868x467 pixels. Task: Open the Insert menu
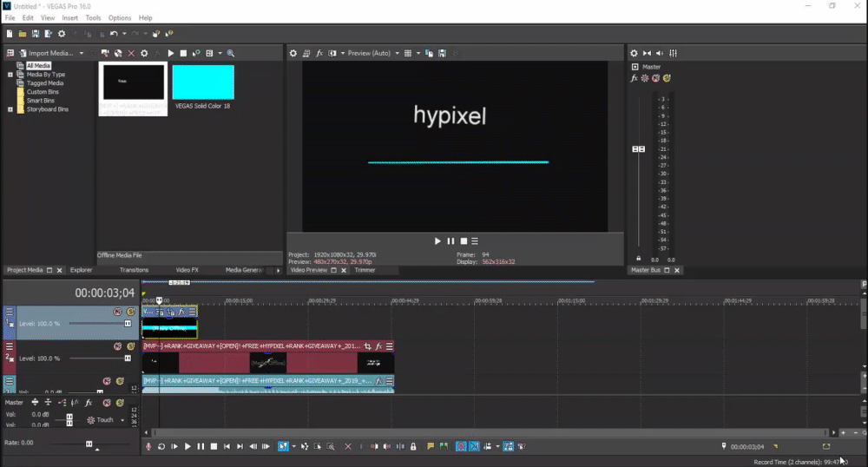pyautogui.click(x=69, y=17)
